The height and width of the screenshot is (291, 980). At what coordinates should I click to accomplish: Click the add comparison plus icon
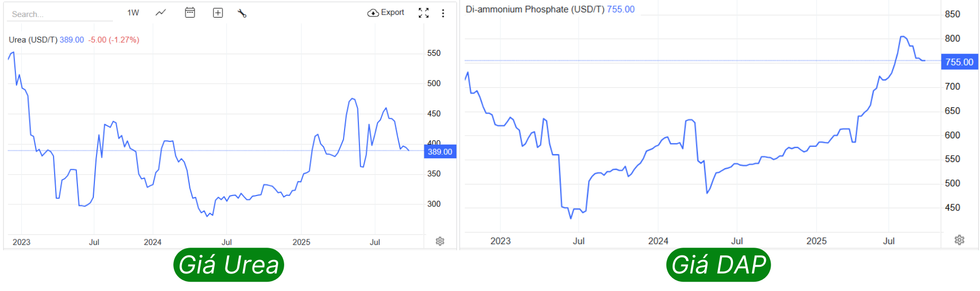(x=218, y=13)
